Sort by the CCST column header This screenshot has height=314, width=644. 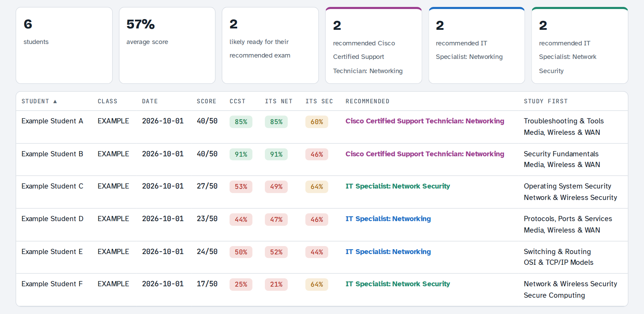pos(237,101)
